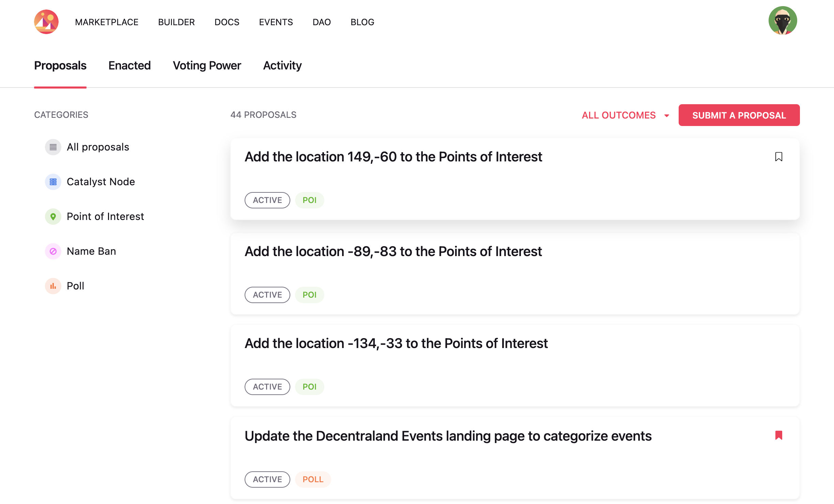Click the Poll bar chart icon
The width and height of the screenshot is (834, 504).
coord(53,286)
